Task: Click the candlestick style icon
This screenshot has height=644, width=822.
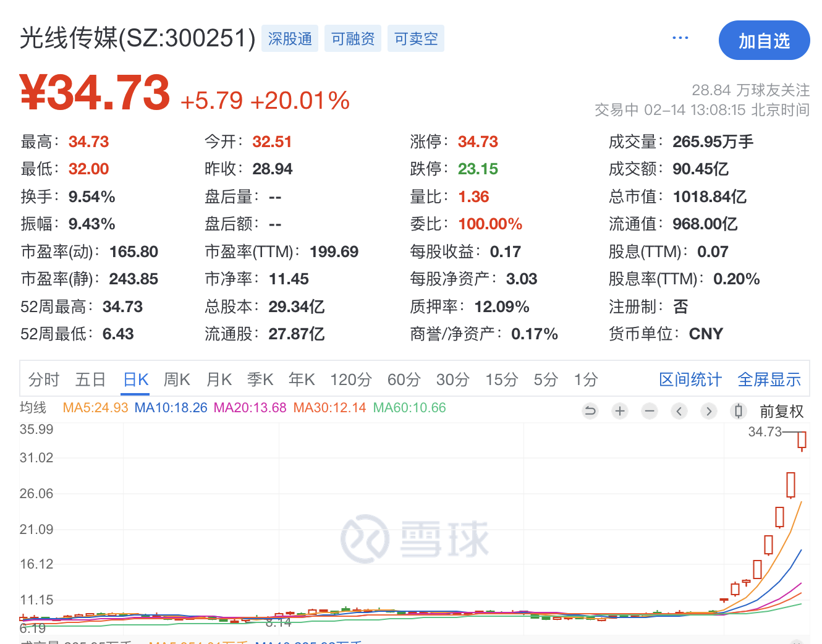Action: point(738,411)
